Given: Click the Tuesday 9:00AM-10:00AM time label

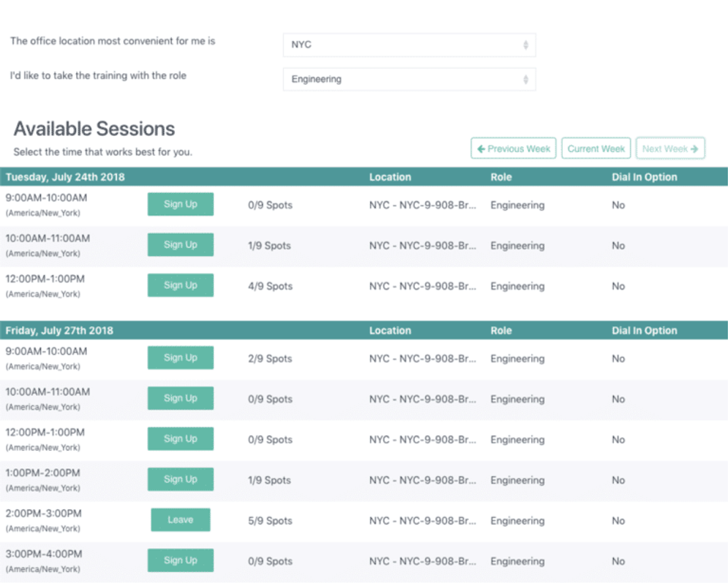Looking at the screenshot, I should tap(46, 198).
